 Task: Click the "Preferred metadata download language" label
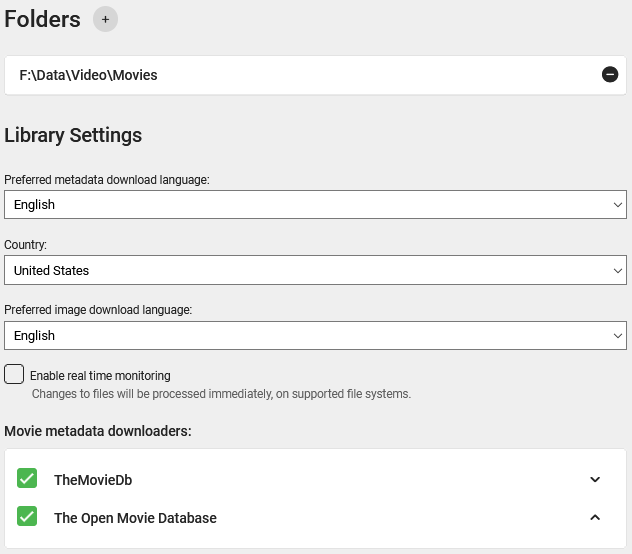pos(107,179)
